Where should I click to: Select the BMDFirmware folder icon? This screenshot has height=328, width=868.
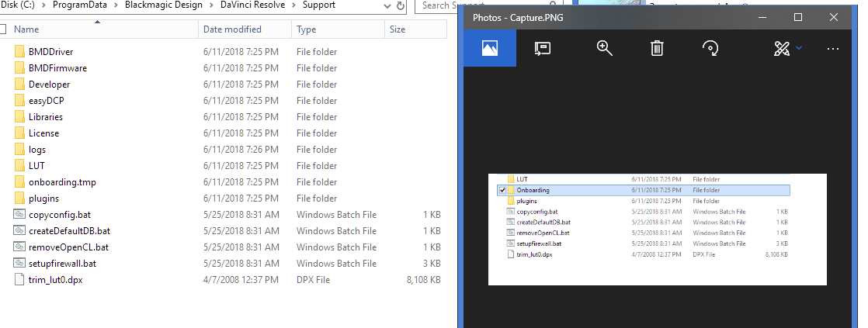pyautogui.click(x=19, y=68)
